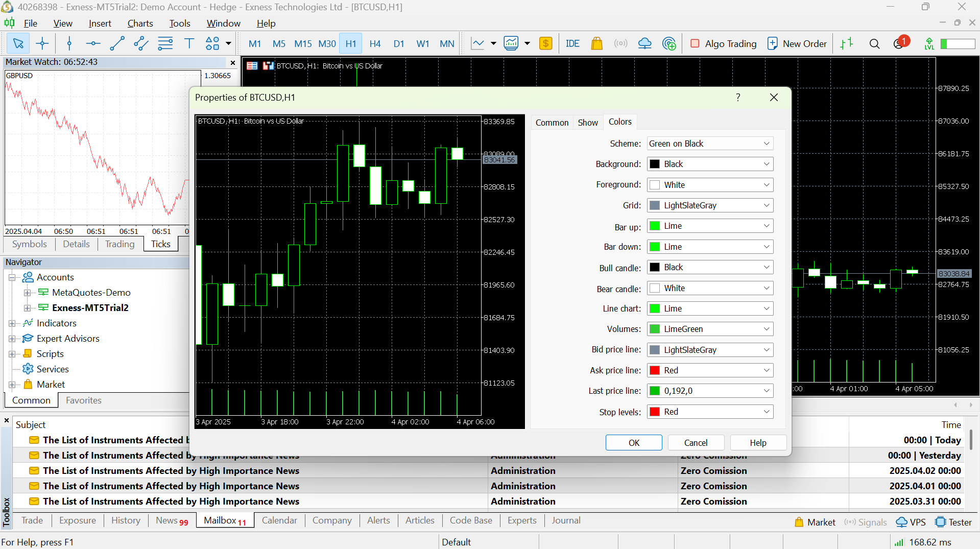The height and width of the screenshot is (549, 980).
Task: Choose the trendline drawing tool
Action: click(x=117, y=43)
